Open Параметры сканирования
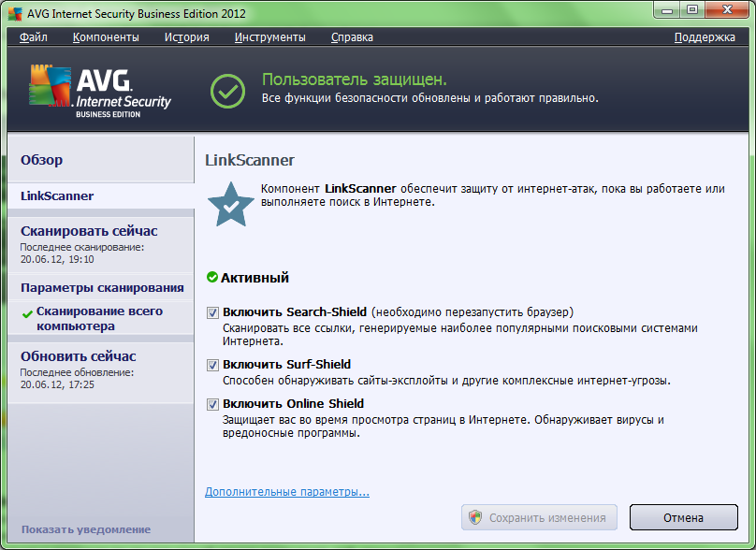The height and width of the screenshot is (550, 756). point(101,288)
